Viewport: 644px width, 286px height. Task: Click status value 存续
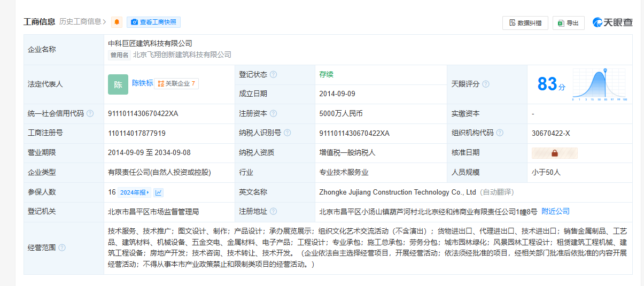[327, 74]
